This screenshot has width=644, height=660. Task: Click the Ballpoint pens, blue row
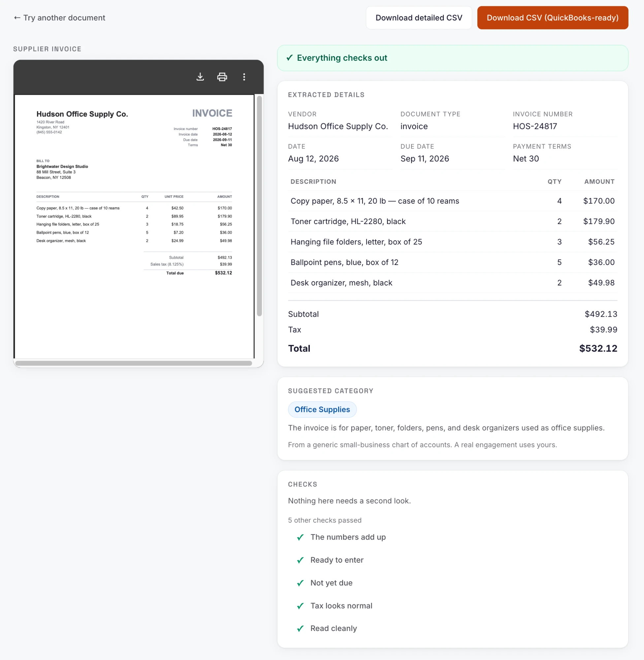tap(453, 262)
